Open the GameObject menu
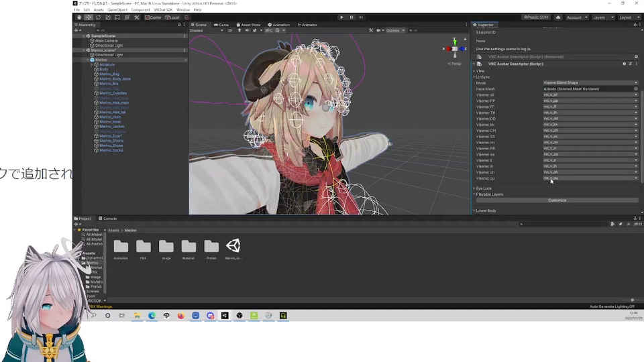 117,10
